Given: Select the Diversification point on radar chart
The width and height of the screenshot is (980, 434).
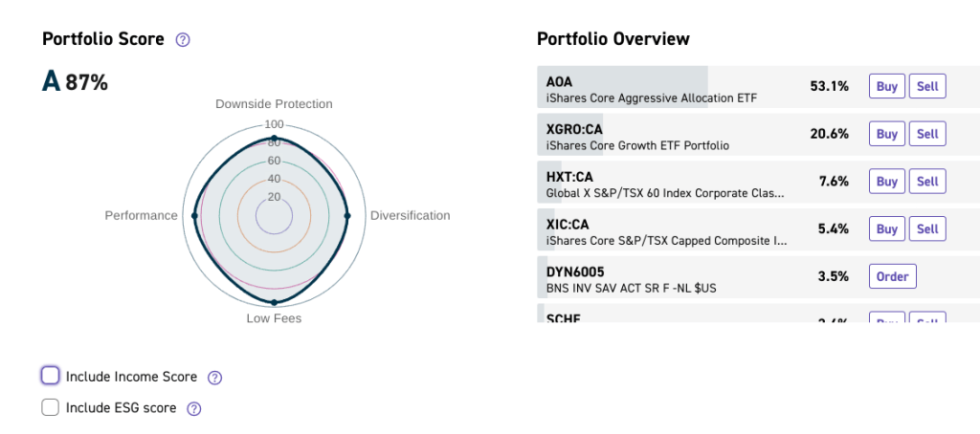Looking at the screenshot, I should point(346,216).
